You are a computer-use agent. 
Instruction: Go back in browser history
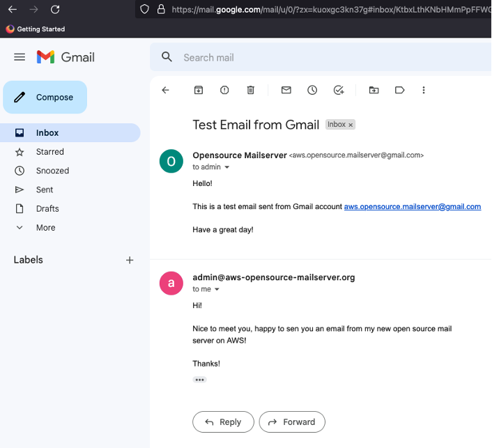point(13,10)
